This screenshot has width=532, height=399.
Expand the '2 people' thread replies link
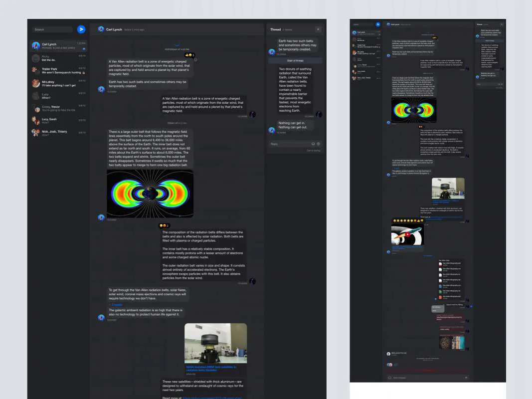pos(116,304)
